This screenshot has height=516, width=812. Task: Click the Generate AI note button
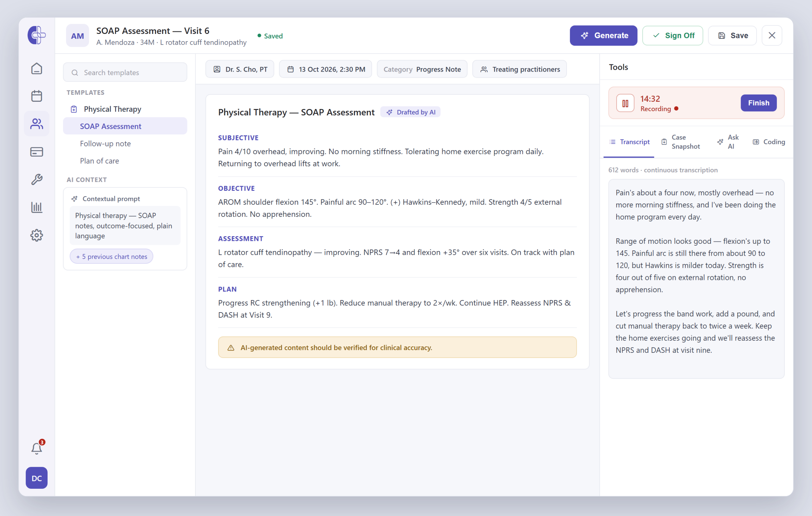603,35
